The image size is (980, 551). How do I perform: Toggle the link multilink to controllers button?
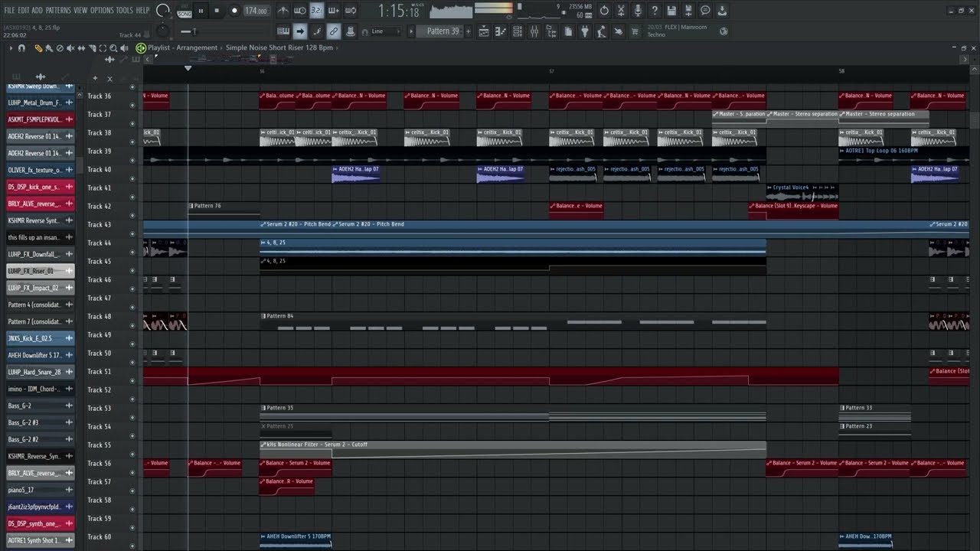(x=334, y=31)
